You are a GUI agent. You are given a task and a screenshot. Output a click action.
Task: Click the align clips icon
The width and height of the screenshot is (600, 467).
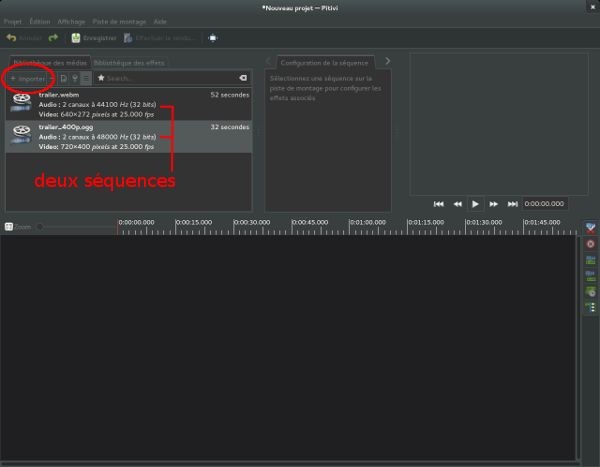590,291
